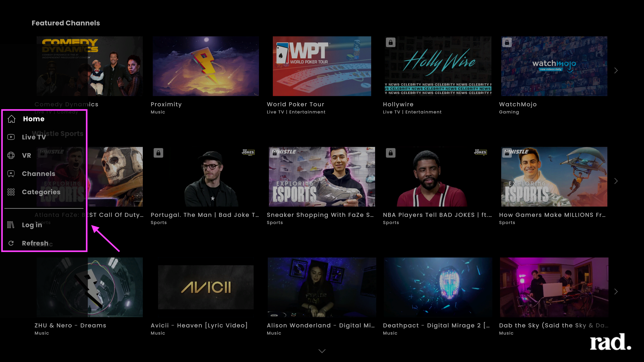644x362 pixels.
Task: Play the Avicii Heaven lyric video thumbnail
Action: coord(206,287)
